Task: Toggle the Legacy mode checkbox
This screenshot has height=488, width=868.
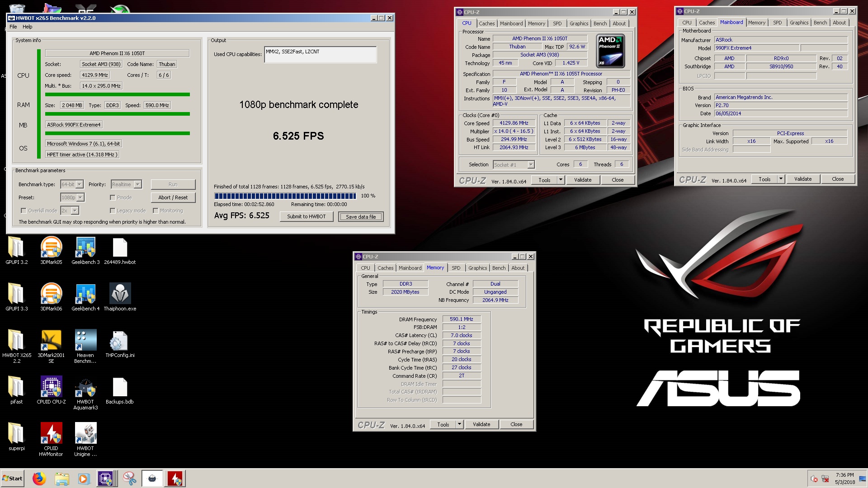Action: tap(113, 211)
